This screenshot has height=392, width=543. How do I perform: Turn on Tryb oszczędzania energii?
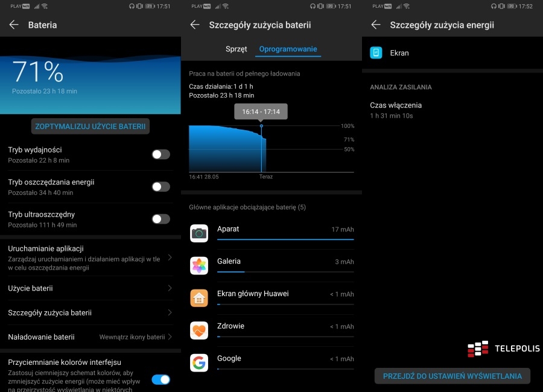[x=160, y=187]
